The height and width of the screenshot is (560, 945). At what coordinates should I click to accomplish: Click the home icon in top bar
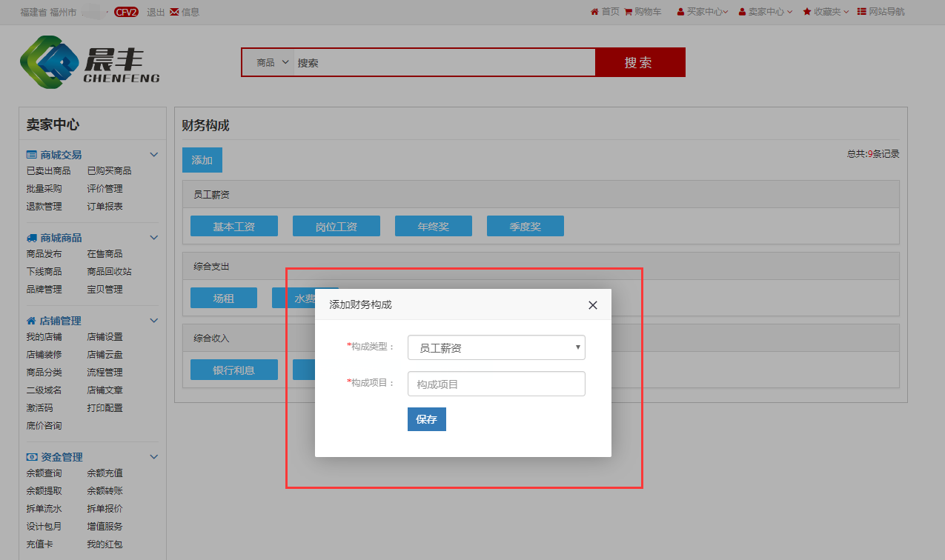[x=594, y=12]
